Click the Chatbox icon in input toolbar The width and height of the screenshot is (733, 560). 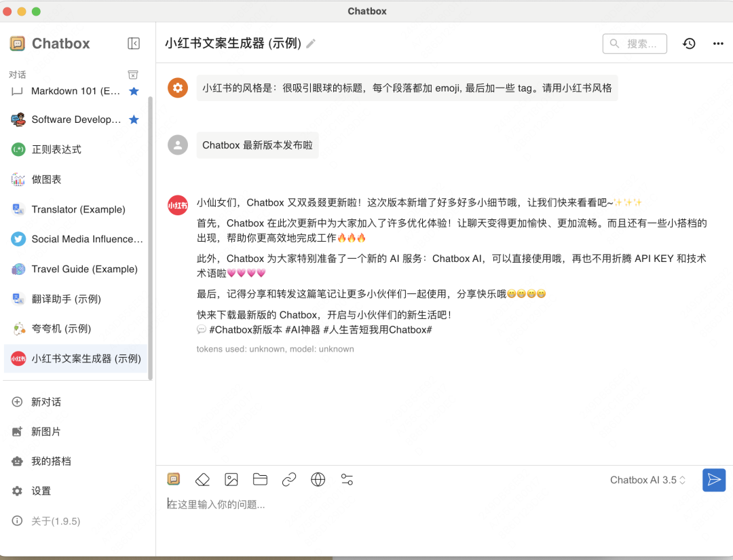point(174,479)
